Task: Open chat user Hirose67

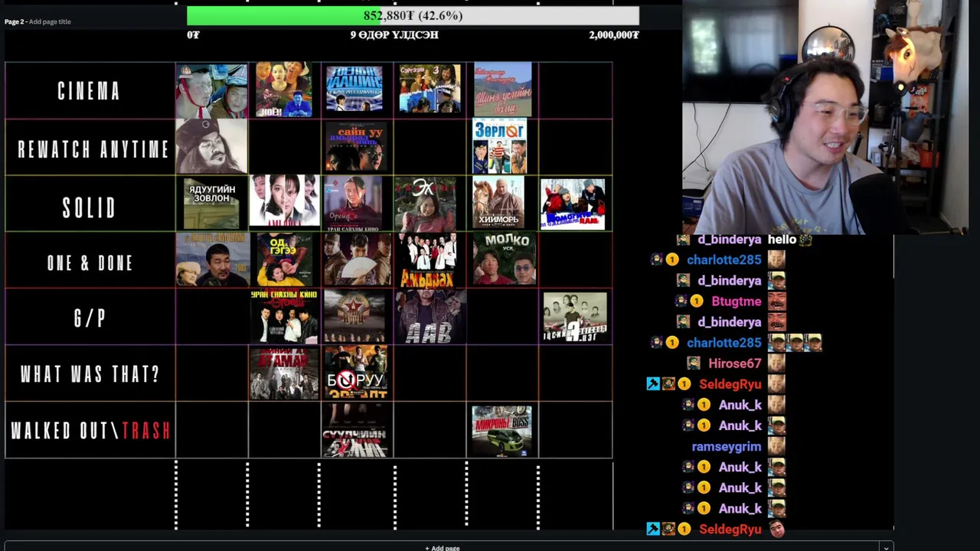Action: click(x=735, y=364)
